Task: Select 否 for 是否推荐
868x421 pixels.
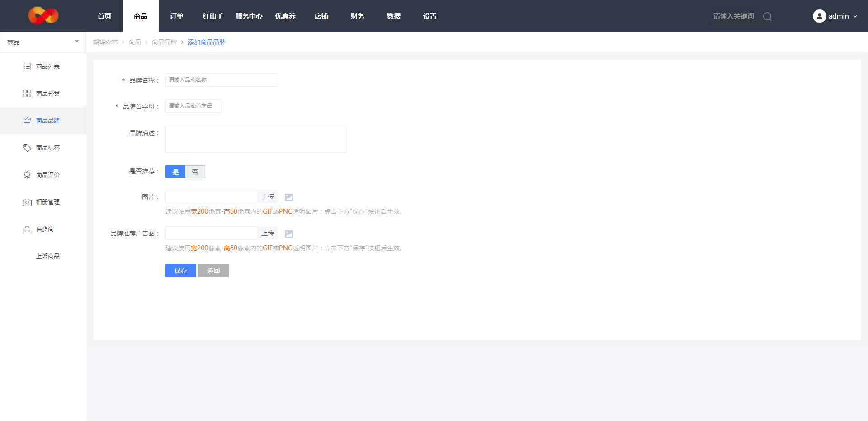Action: (195, 172)
